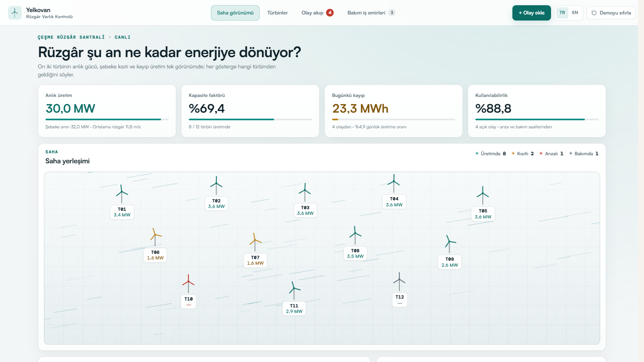Select the curtailed T06 orange turbine icon

[x=155, y=237]
